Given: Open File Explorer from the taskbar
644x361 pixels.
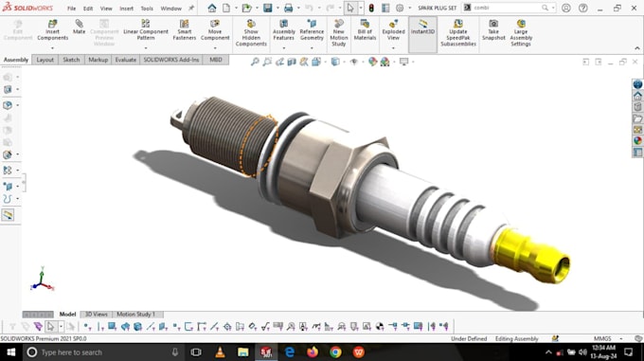Looking at the screenshot, I should coord(243,352).
